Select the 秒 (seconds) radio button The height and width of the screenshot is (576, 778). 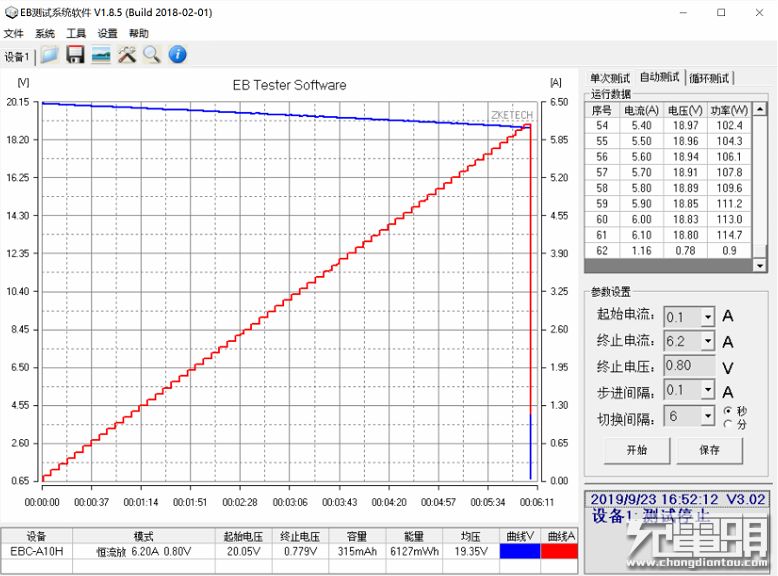[728, 411]
